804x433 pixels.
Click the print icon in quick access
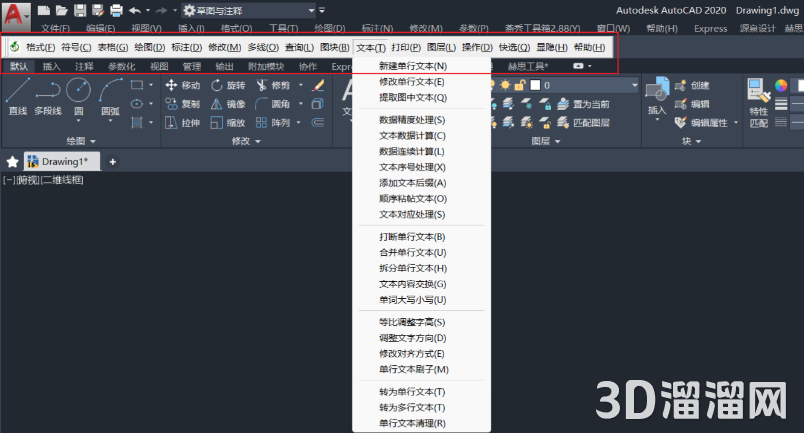117,10
